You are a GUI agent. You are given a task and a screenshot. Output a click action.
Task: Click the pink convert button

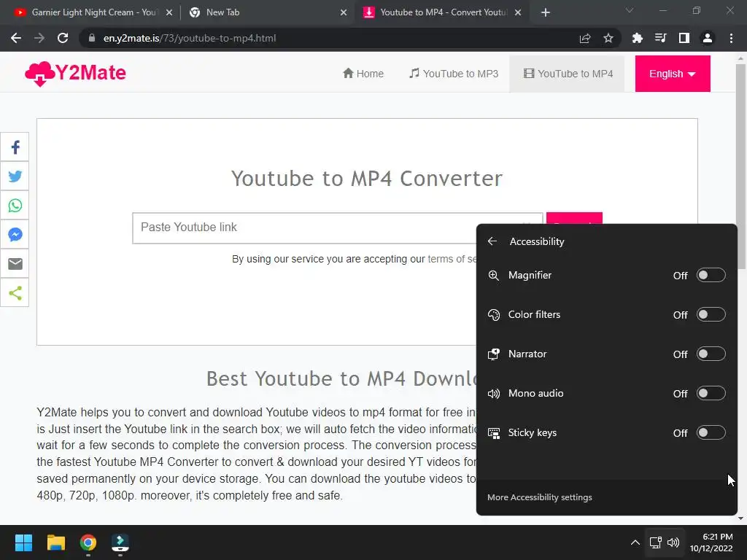point(574,218)
